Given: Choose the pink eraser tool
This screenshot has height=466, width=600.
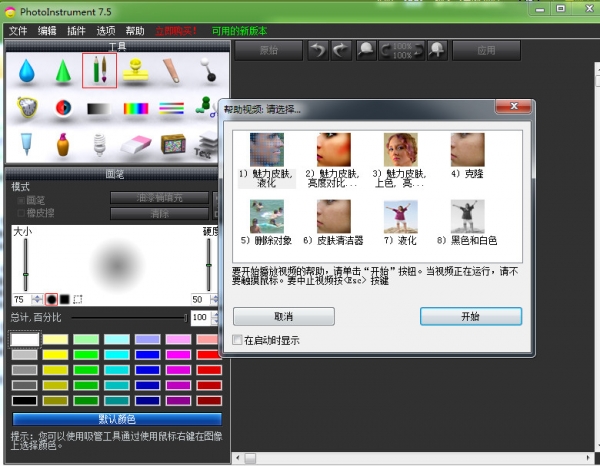Looking at the screenshot, I should 135,144.
